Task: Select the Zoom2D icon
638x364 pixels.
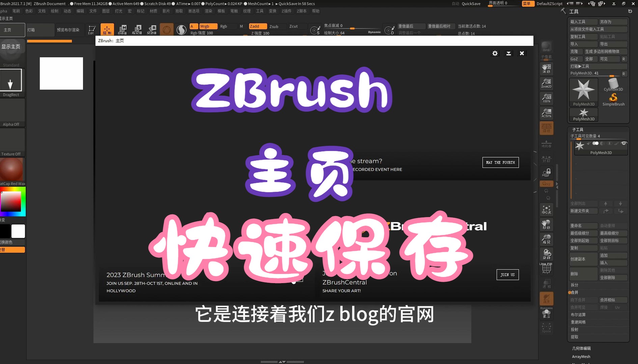Action: (546, 83)
